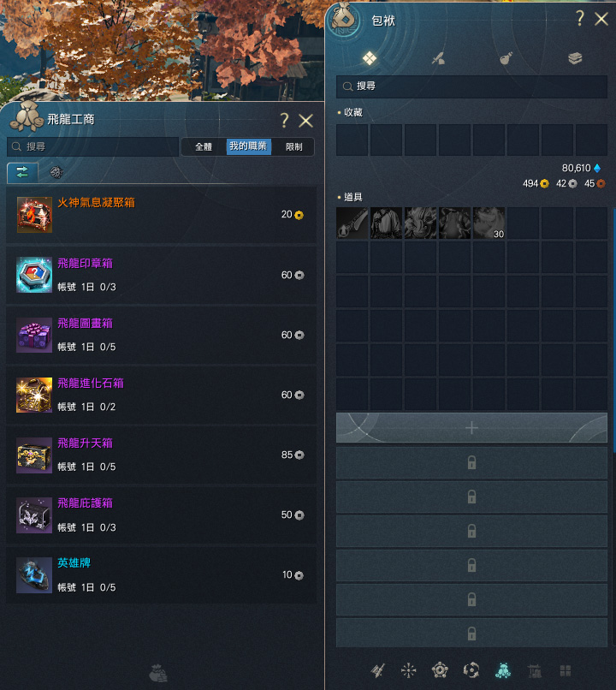Select the 我的職業 filter option

[248, 146]
